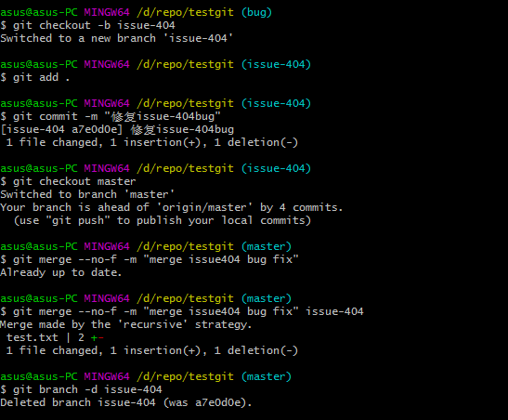Click the commit hash a7e0d0e in commit output
Viewport: 508px width, 420px height.
97,130
